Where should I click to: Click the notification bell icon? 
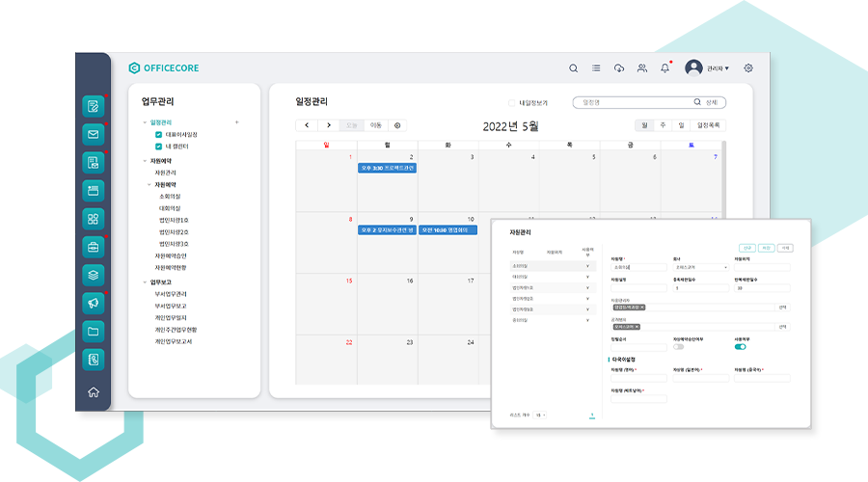[x=665, y=68]
